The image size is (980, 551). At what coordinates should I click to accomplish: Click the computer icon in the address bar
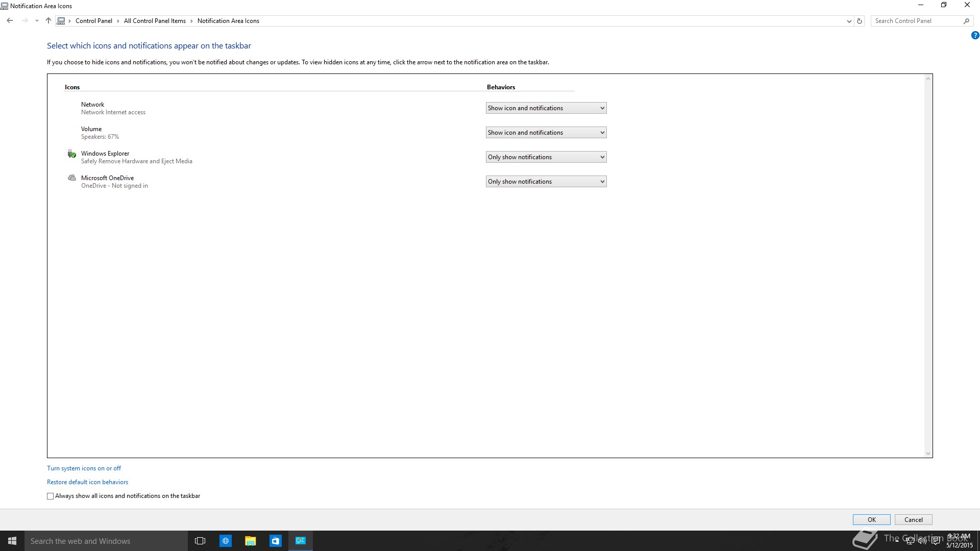[x=61, y=21]
